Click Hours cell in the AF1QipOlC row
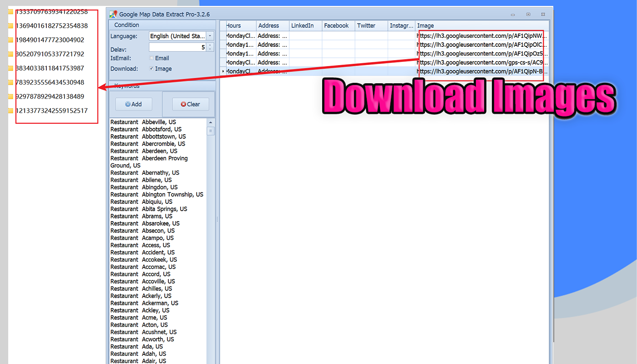The width and height of the screenshot is (637, 364). click(241, 45)
